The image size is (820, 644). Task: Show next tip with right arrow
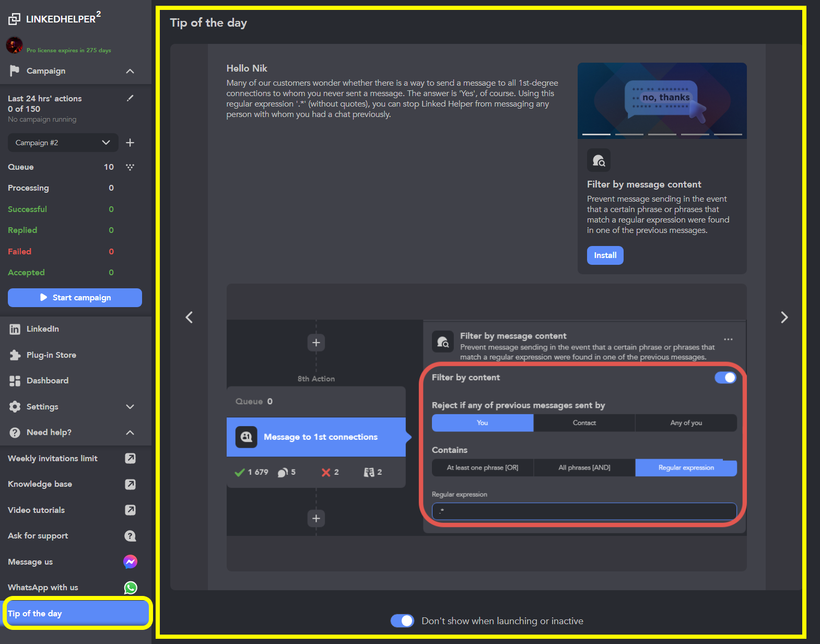point(784,317)
